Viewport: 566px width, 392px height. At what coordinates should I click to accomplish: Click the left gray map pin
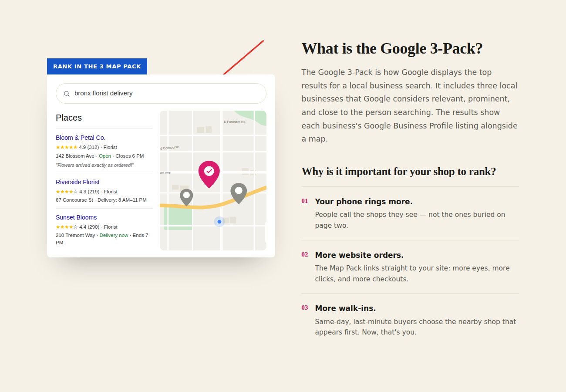186,197
